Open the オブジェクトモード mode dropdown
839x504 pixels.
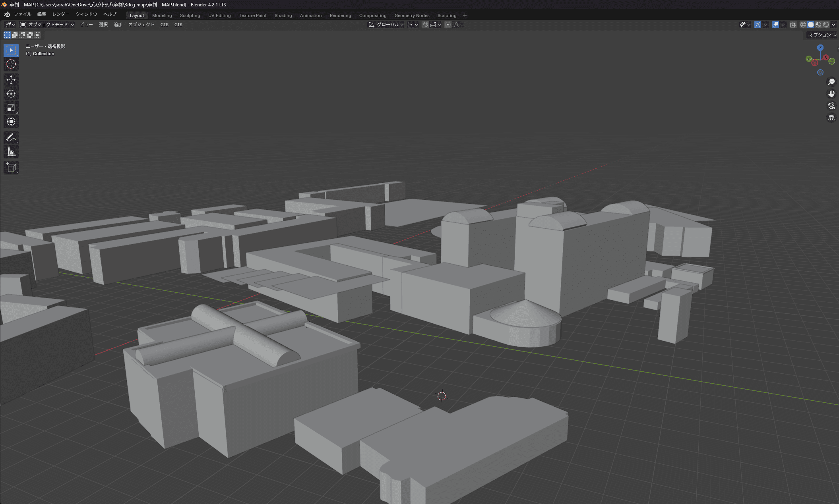pyautogui.click(x=47, y=25)
